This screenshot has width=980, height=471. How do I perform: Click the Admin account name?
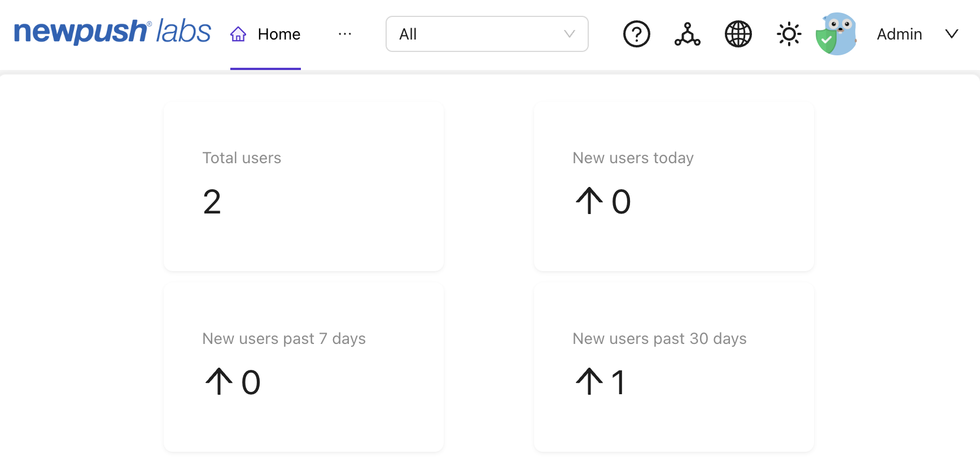[x=899, y=34]
